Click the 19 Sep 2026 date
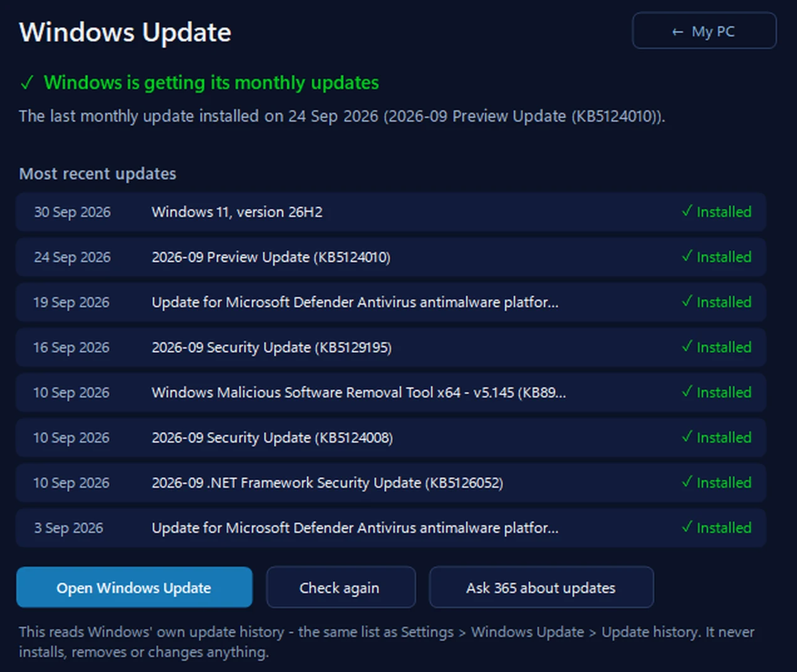Screen dimensions: 797x672 coord(71,302)
